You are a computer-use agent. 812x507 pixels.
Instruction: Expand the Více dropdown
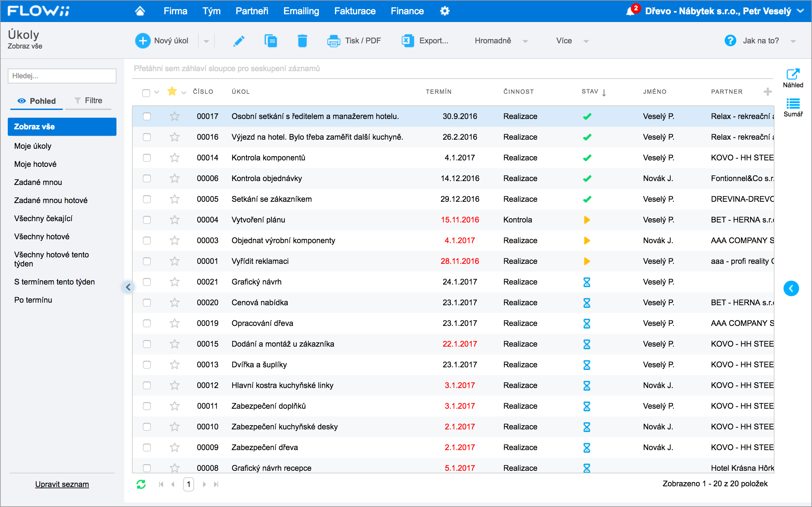coord(586,41)
